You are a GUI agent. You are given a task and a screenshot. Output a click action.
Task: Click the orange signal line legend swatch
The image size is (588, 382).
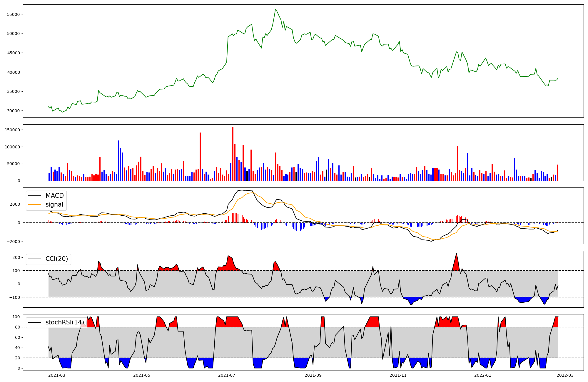(34, 205)
